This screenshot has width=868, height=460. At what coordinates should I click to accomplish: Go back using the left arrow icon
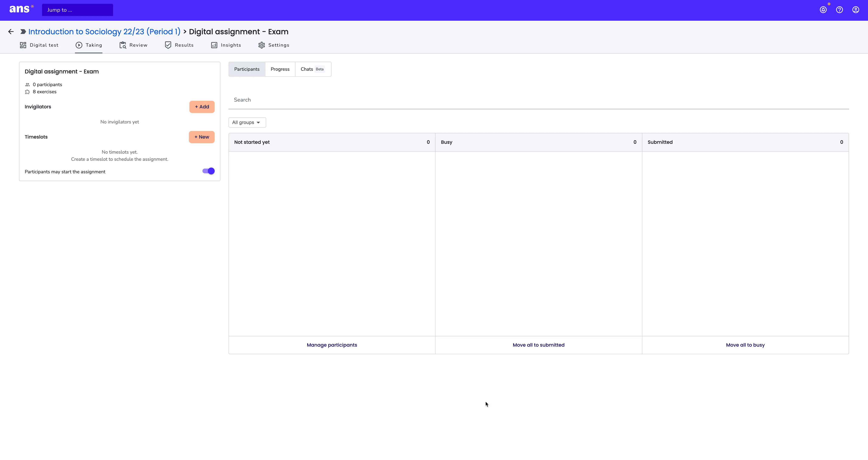[x=11, y=32]
